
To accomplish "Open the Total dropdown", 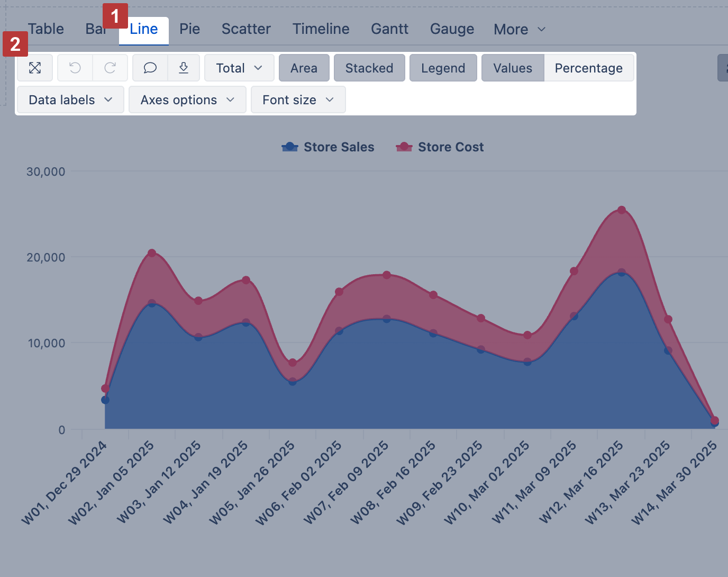I will (x=239, y=68).
